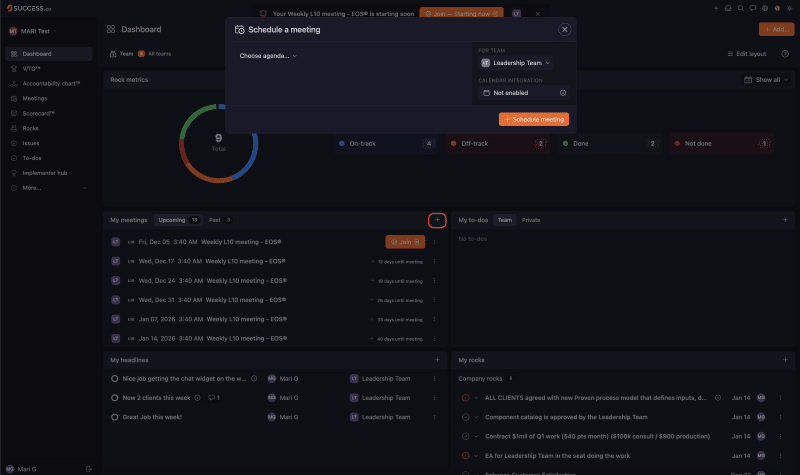Image resolution: width=800 pixels, height=475 pixels.
Task: Open comments on 'New 2 clients this week'
Action: click(x=214, y=397)
